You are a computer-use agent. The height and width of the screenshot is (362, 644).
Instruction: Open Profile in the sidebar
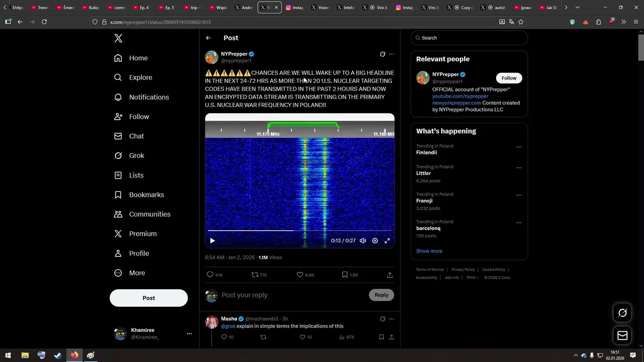(131, 253)
